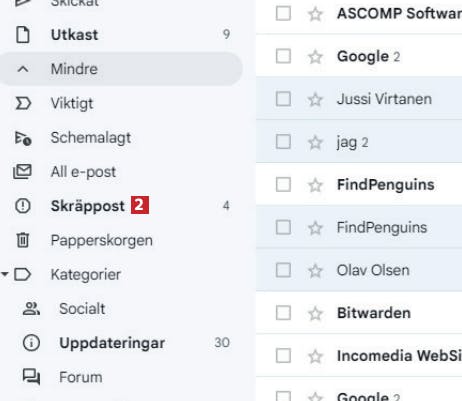462x401 pixels.
Task: Check the box beside the unread FindPenguins email
Action: (283, 185)
